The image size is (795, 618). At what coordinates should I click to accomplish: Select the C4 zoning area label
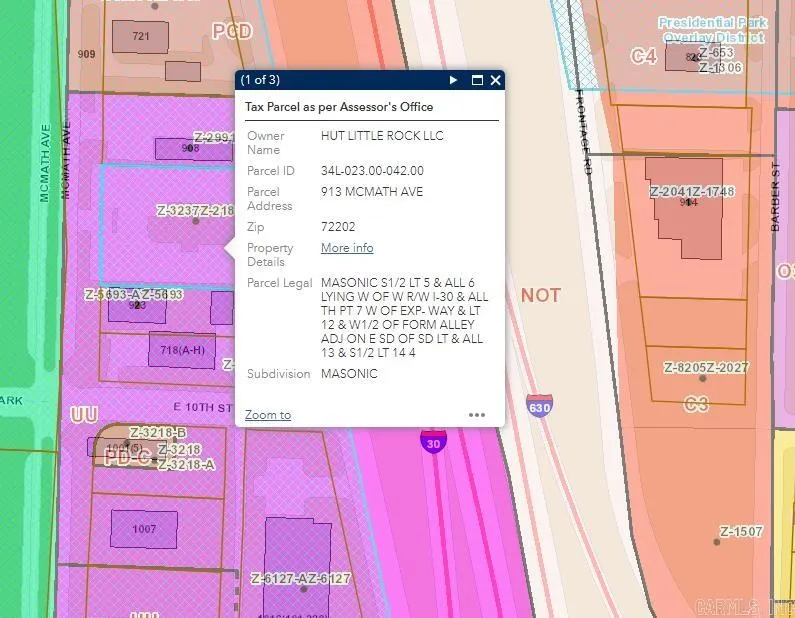point(643,57)
